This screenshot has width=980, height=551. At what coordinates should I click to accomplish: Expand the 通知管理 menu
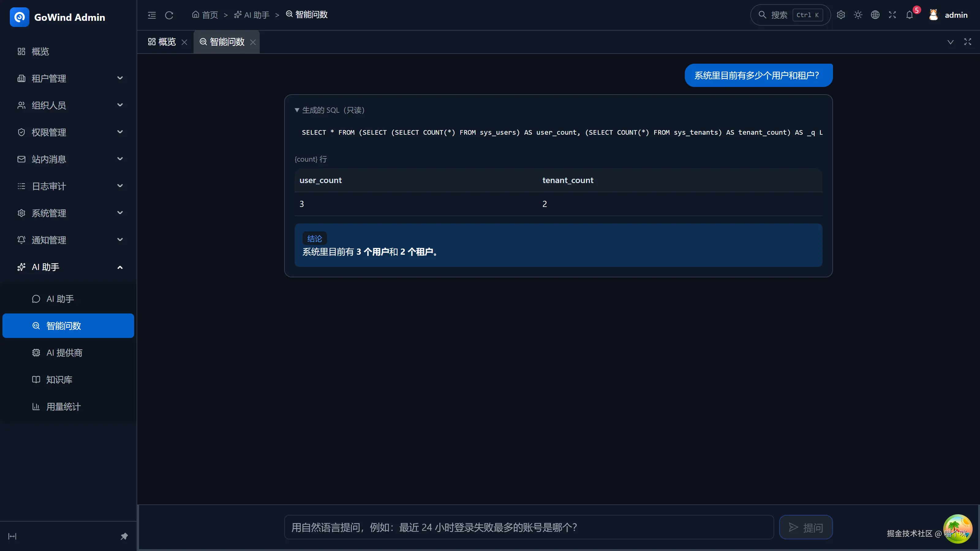[69, 240]
